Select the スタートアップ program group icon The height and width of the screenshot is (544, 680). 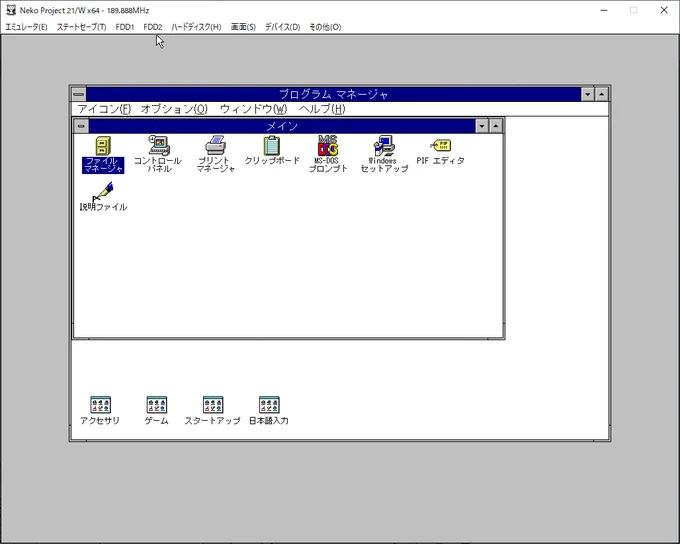212,410
